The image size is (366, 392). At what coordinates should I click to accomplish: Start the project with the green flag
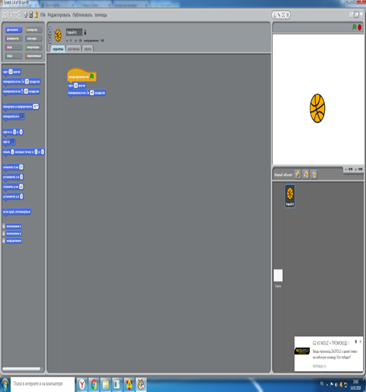[354, 27]
